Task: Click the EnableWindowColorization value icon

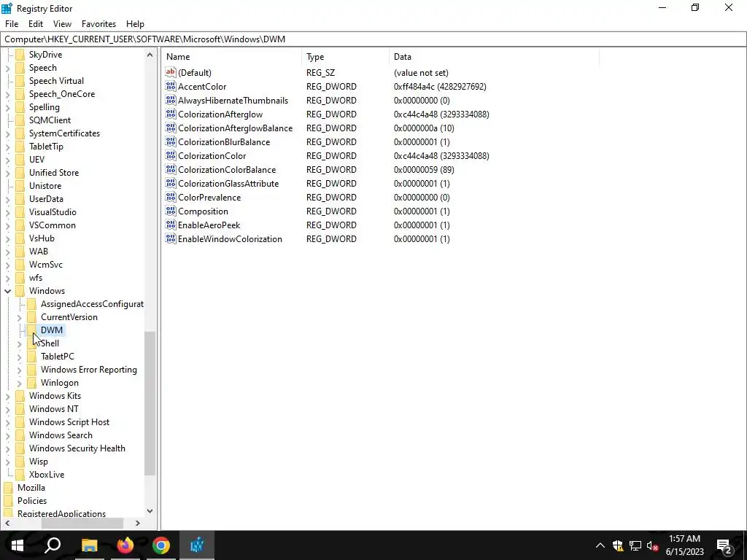Action: coord(171,238)
